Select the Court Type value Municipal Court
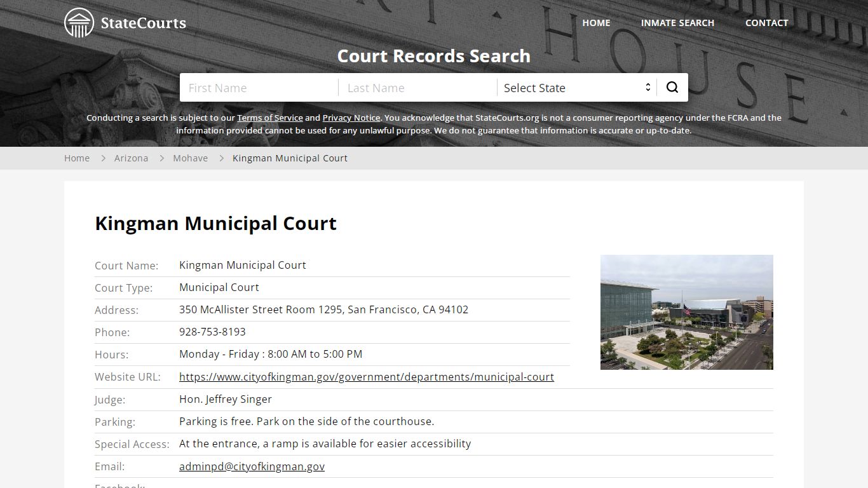Image resolution: width=868 pixels, height=488 pixels. click(219, 287)
